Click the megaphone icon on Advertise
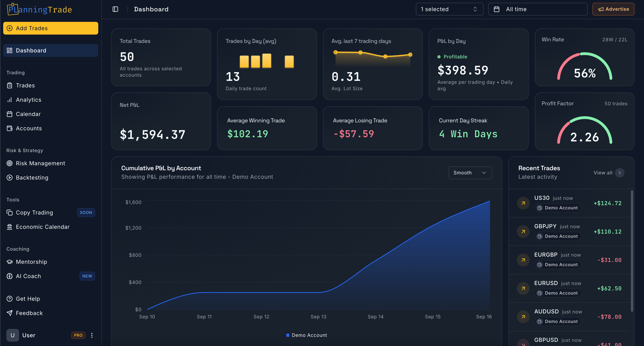Image resolution: width=644 pixels, height=346 pixels. pos(601,9)
